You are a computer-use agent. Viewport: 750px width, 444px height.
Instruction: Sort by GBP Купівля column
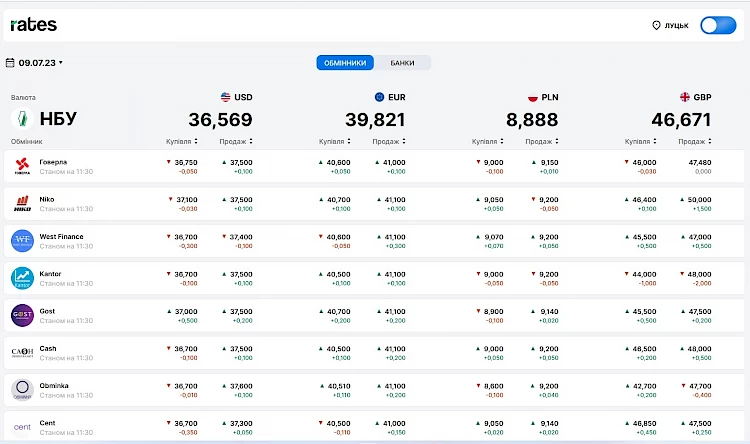pyautogui.click(x=640, y=141)
